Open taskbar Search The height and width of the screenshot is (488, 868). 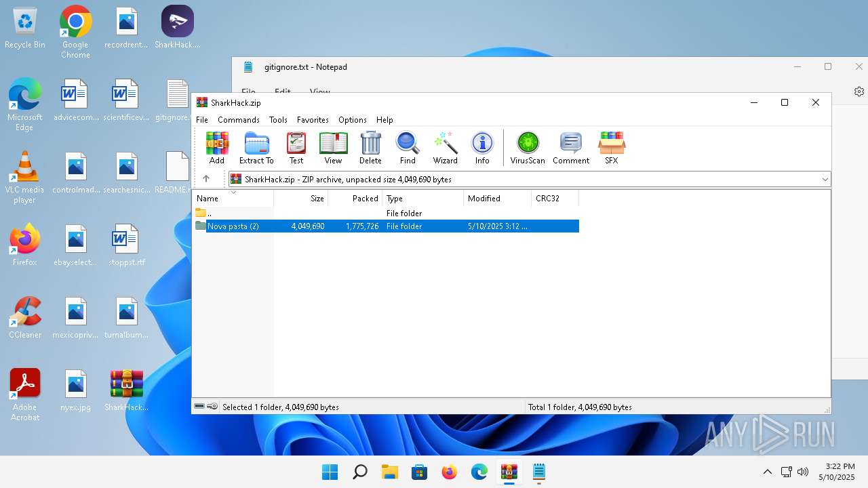[x=360, y=472]
